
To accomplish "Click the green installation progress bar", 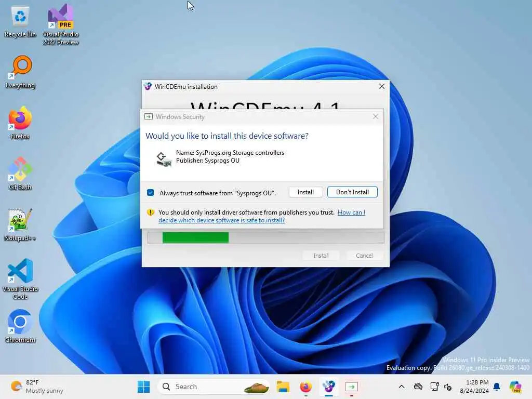I will click(265, 237).
